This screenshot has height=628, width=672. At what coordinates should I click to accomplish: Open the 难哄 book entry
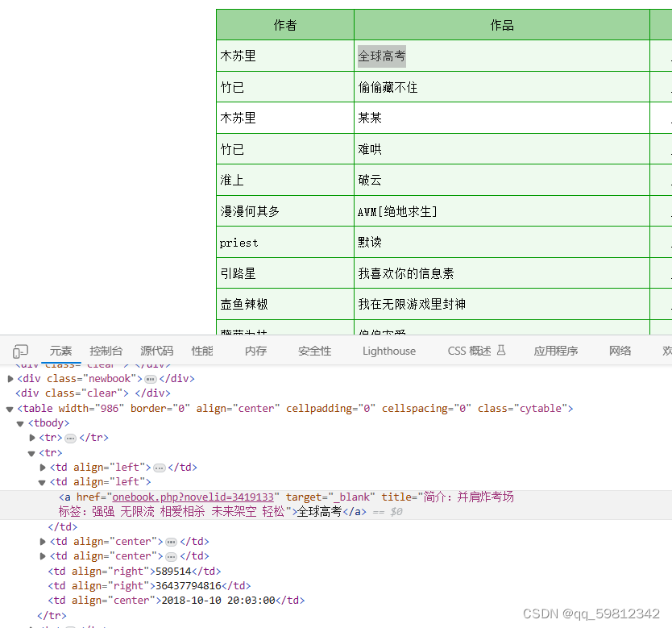369,149
